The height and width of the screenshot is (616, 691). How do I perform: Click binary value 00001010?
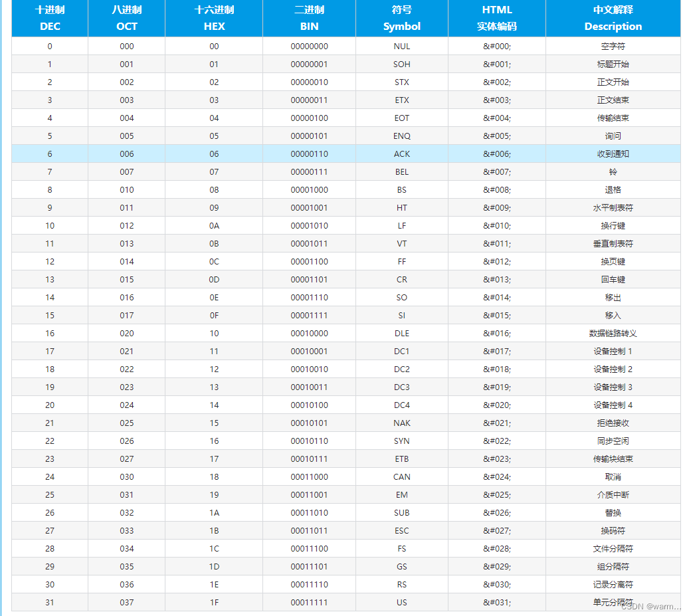pyautogui.click(x=310, y=226)
